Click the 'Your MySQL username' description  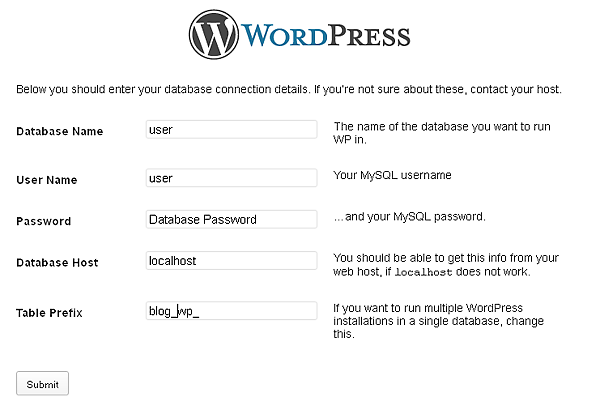392,175
